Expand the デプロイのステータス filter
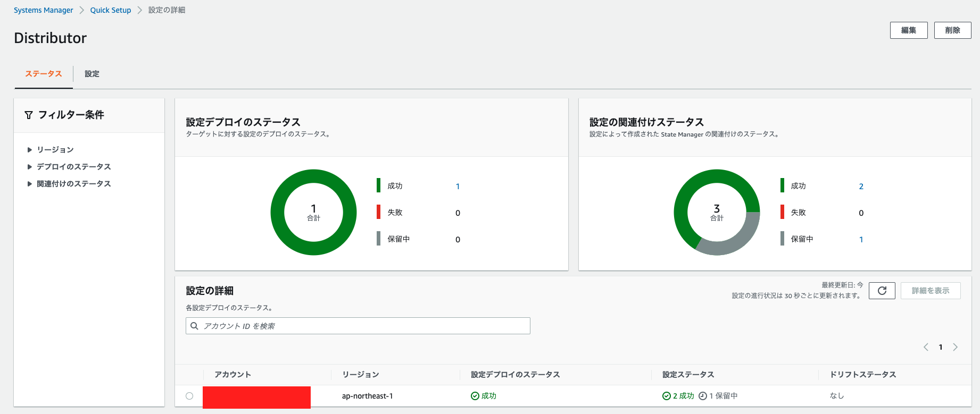This screenshot has width=980, height=414. pos(69,167)
